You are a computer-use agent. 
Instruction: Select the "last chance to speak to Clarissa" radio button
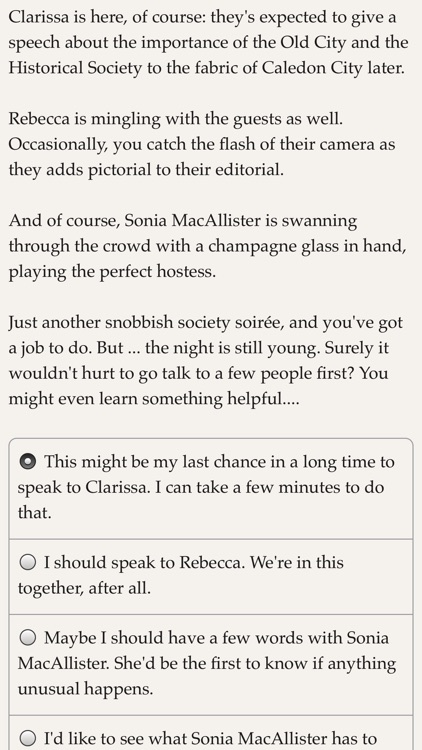point(28,462)
